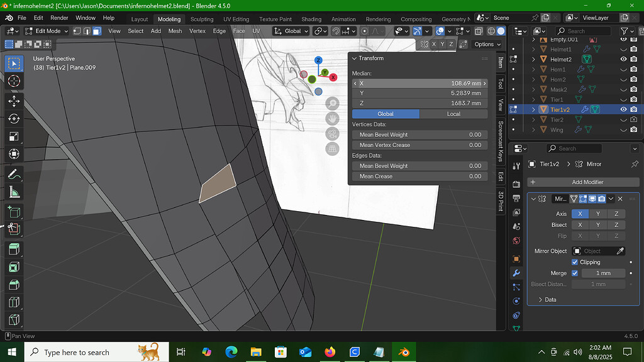Open the Edit Mode dropdown
This screenshot has width=644, height=362.
[47, 31]
